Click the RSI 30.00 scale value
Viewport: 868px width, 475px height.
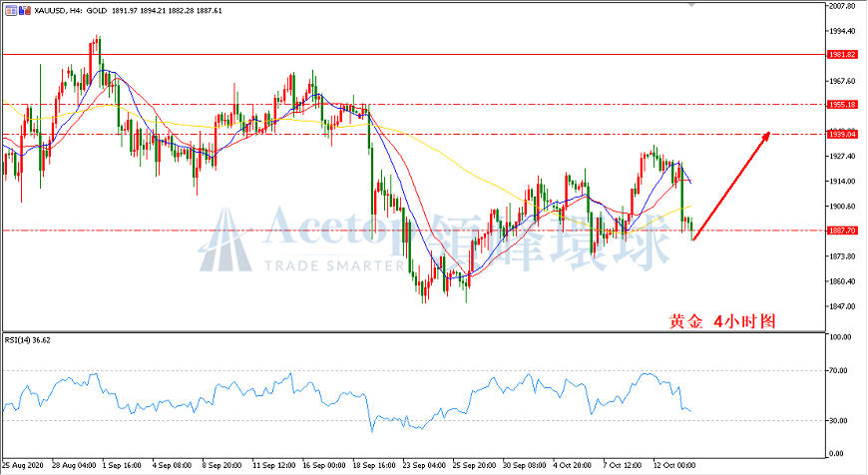click(x=838, y=420)
